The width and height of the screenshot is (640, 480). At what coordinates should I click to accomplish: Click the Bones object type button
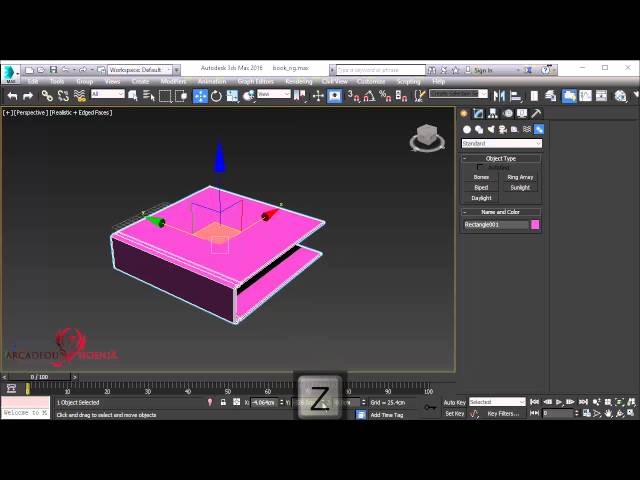pos(481,177)
